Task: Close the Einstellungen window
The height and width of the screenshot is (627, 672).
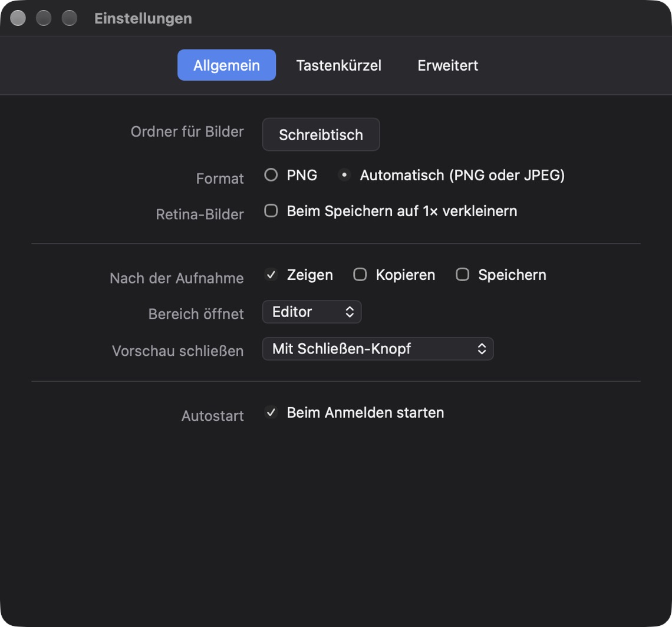Action: click(18, 18)
